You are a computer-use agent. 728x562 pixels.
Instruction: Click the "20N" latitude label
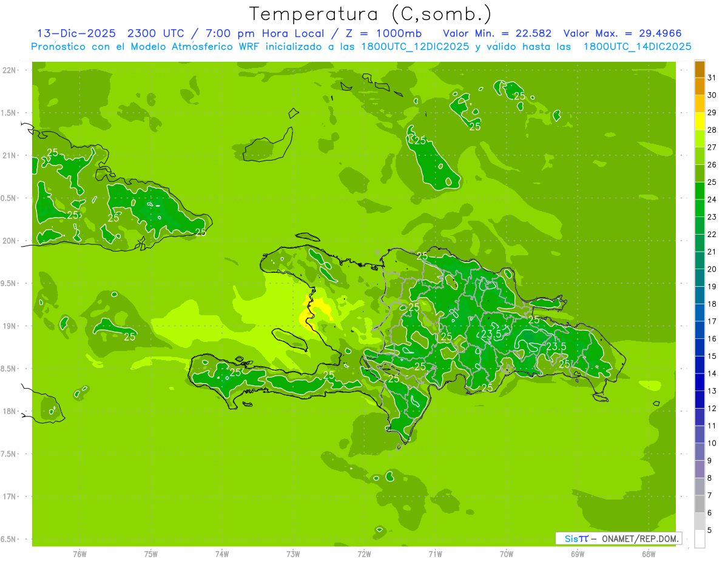(9, 241)
